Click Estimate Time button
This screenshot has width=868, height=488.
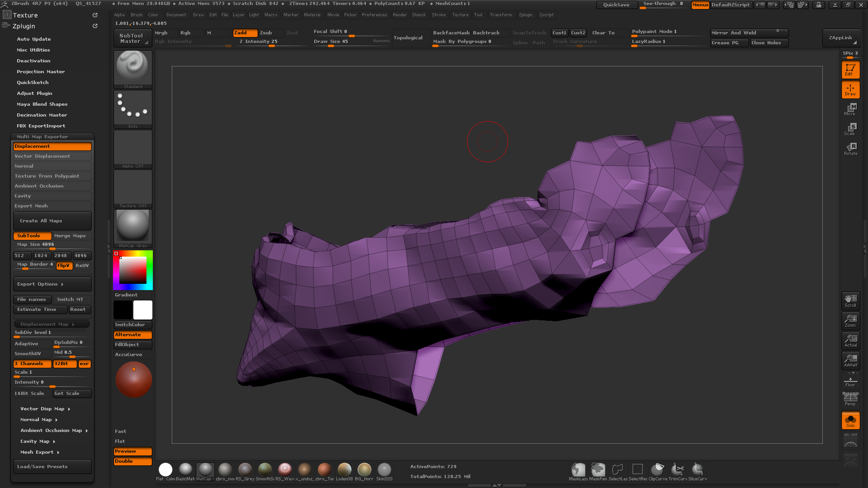tap(40, 310)
